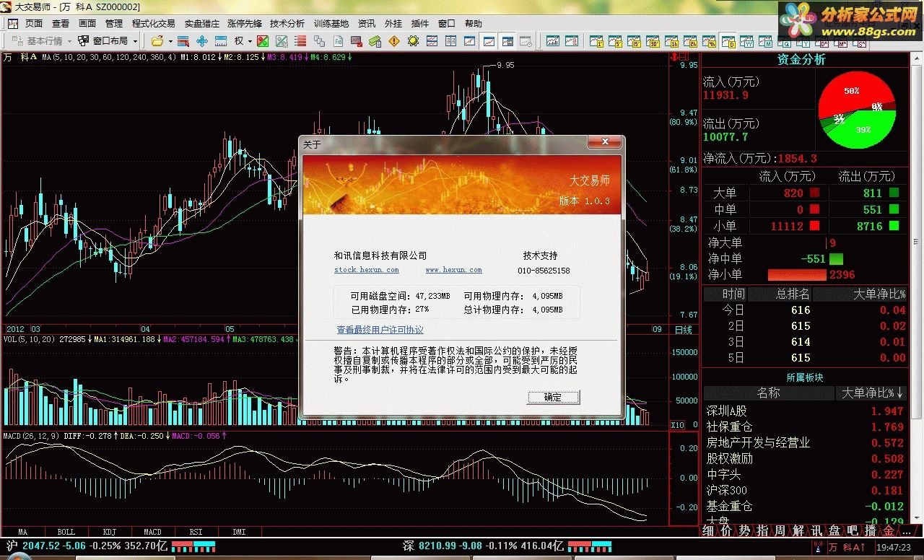The width and height of the screenshot is (924, 560).
Task: Click the open folder toolbar icon
Action: 157,41
